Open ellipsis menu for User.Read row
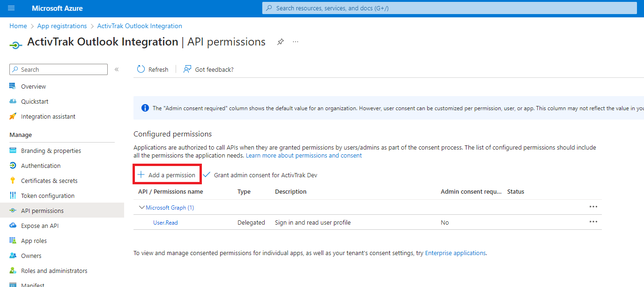This screenshot has width=644, height=287. 593,222
